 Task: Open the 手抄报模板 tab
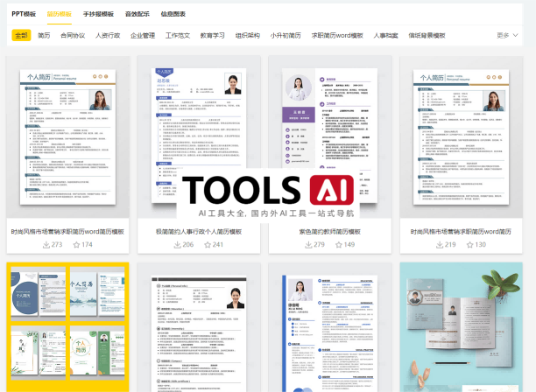[98, 16]
